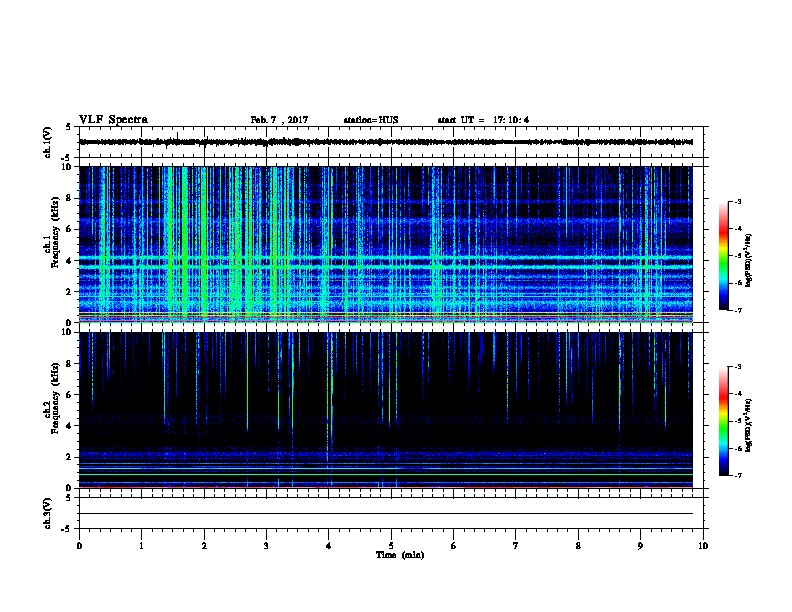This screenshot has height=612, width=792.
Task: Click time axis tick label "10"
Action: click(703, 546)
